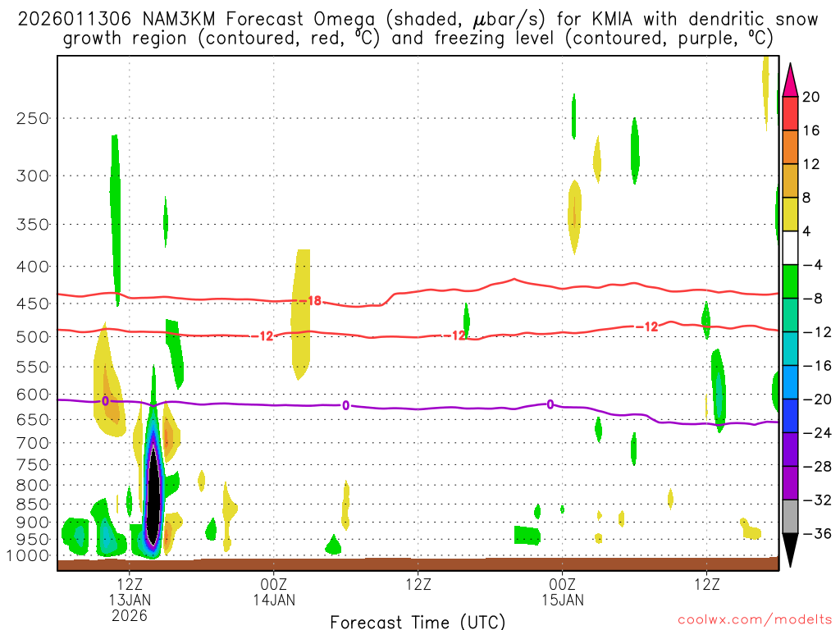Click the 800 pressure level label
Screen dimensions: 840x630
tap(33, 486)
